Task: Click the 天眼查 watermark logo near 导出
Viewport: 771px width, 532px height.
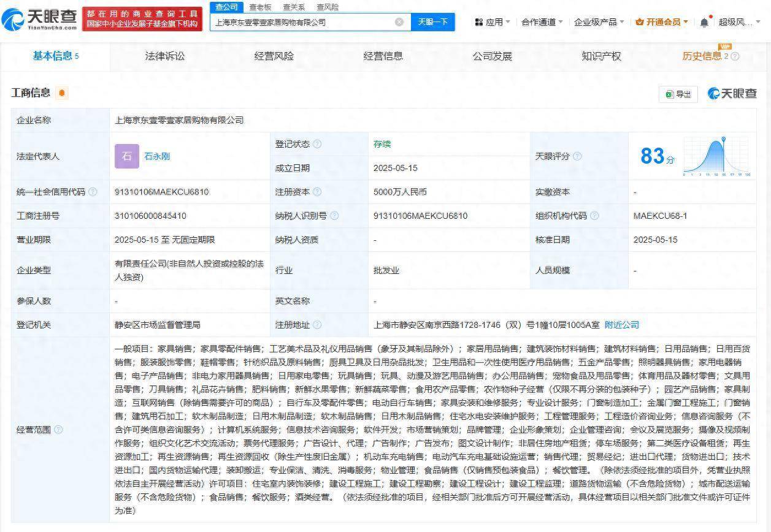Action: pyautogui.click(x=732, y=94)
